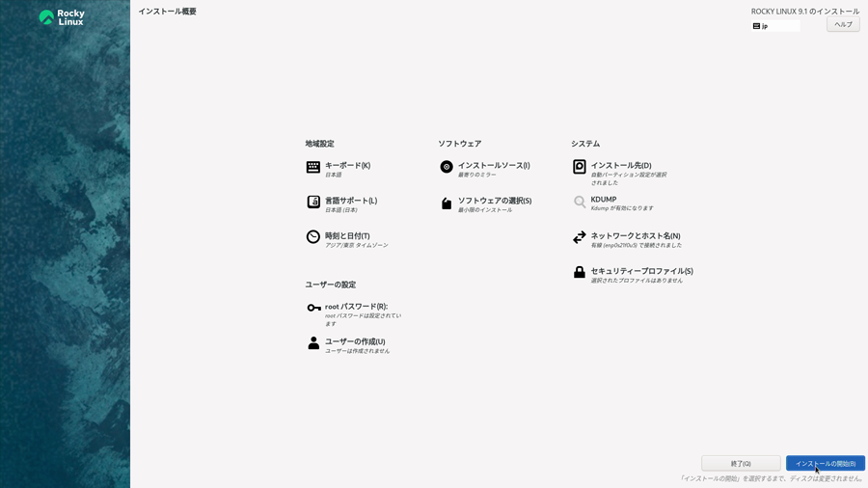
Task: Click the key icon for root パスワード(R)
Action: click(x=313, y=308)
